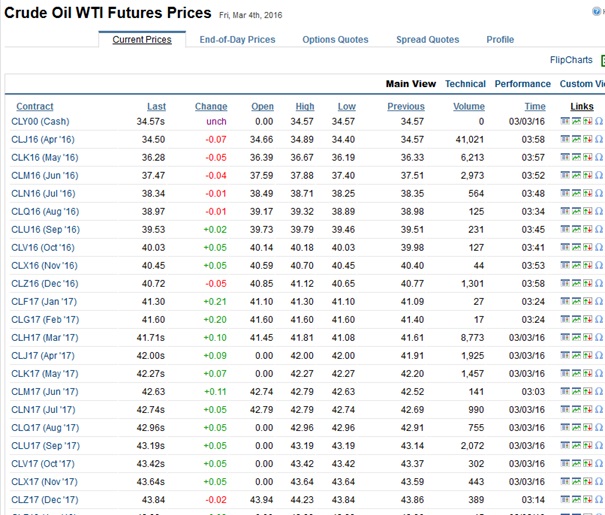Switch to the Performance view
The height and width of the screenshot is (515, 605).
click(x=522, y=84)
